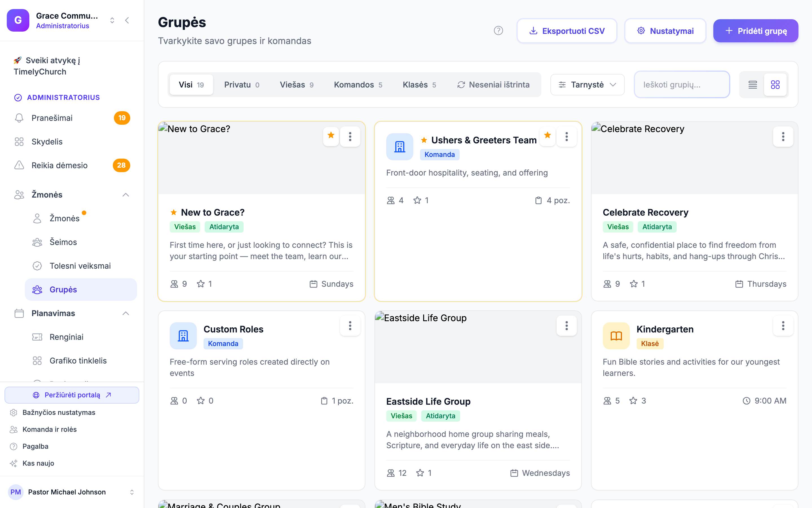Open Renginiai events page
Viewport: 812px width, 508px height.
pyautogui.click(x=81, y=337)
